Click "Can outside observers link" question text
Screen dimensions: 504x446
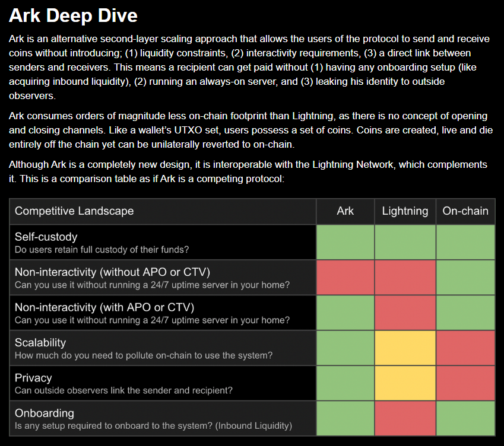(x=123, y=390)
